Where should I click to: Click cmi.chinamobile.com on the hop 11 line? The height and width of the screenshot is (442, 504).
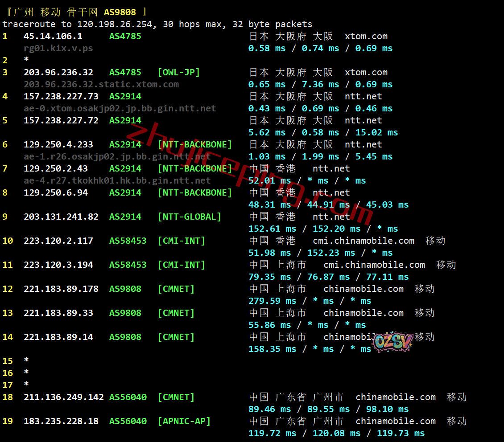click(x=374, y=265)
